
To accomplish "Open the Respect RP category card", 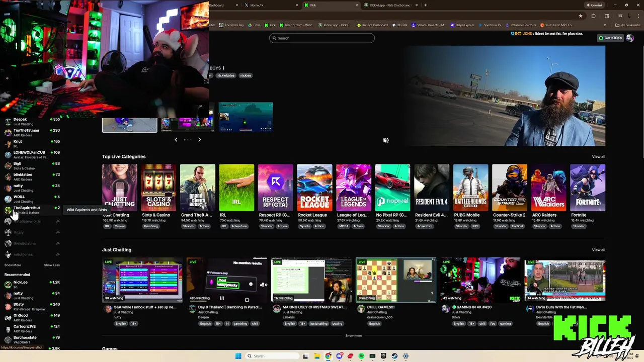I will [276, 188].
